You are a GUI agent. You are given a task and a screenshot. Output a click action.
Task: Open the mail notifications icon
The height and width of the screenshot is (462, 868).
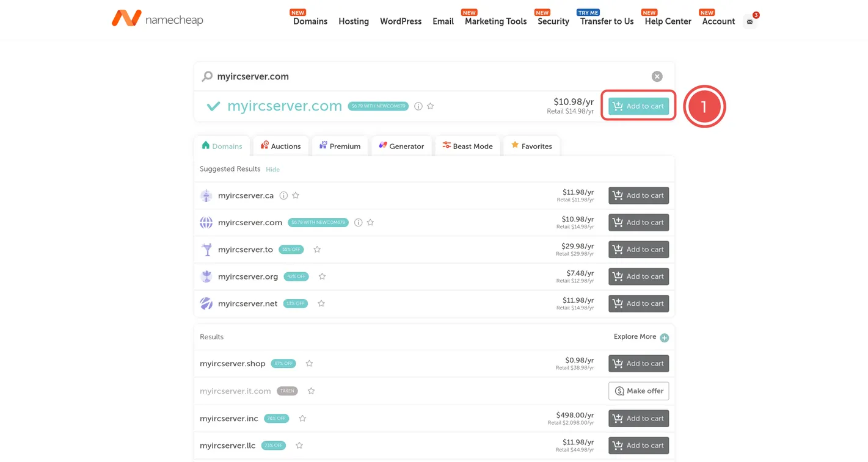(749, 21)
